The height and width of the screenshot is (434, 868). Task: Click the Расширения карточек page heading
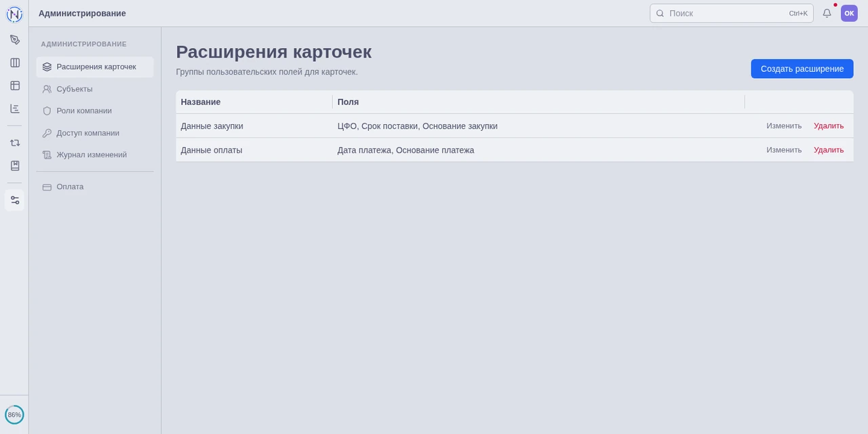pyautogui.click(x=274, y=52)
